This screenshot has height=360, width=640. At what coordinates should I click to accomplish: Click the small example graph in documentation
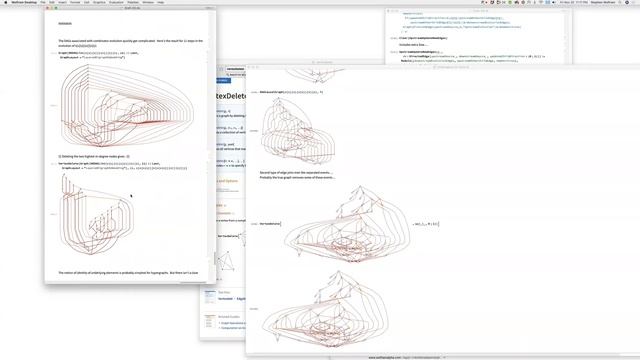pos(226,261)
